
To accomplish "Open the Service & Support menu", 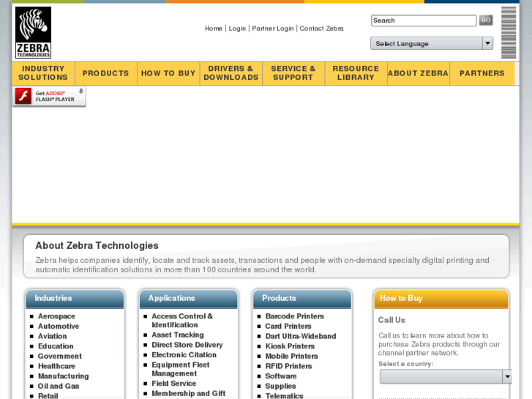I will point(293,73).
